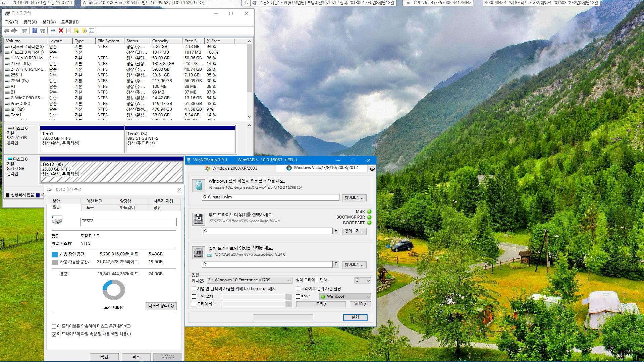Viewport: 644px width, 362px height.
Task: Click the folder with magnifier search icon
Action: coord(84,31)
